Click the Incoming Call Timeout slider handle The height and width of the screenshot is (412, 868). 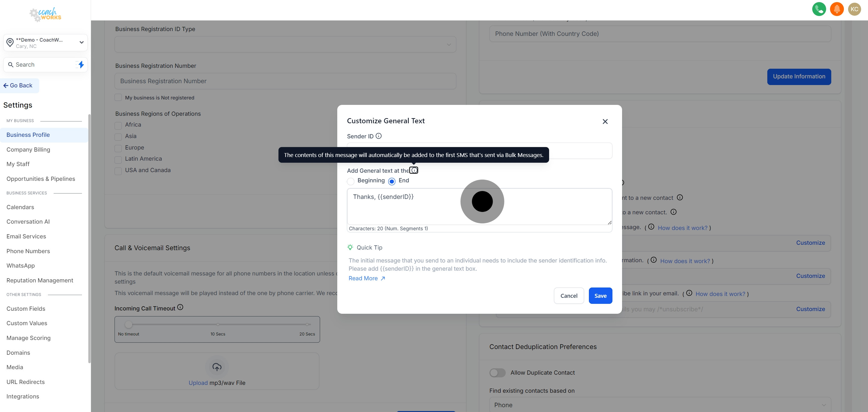click(x=128, y=324)
